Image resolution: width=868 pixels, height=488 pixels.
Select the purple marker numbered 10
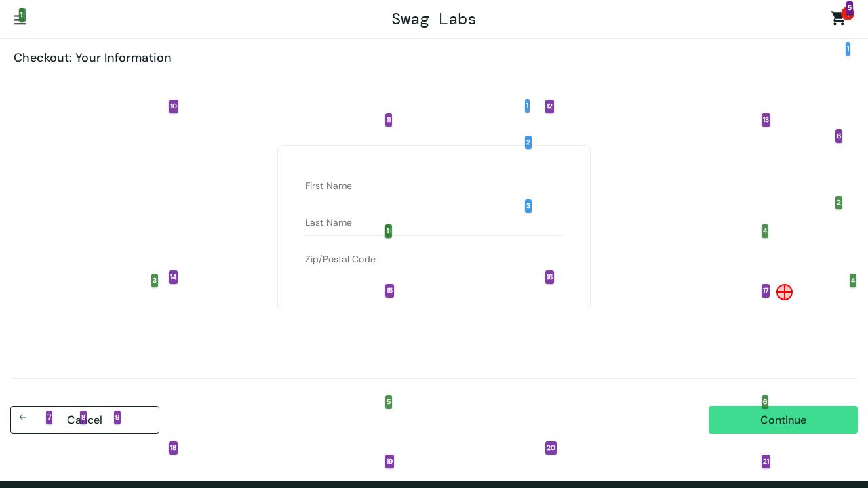tap(174, 106)
